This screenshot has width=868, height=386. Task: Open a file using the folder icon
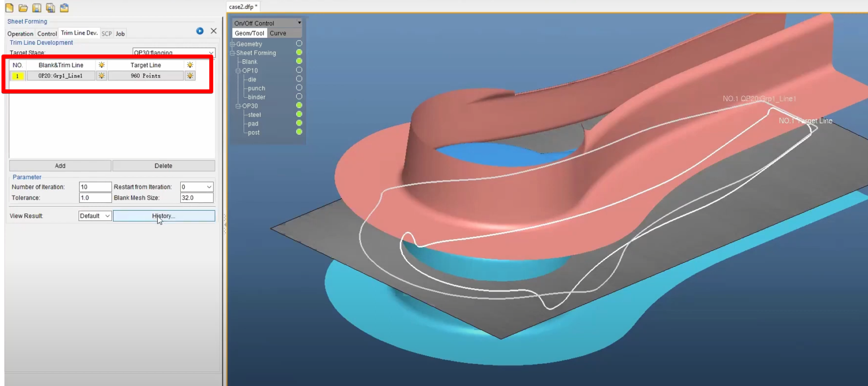tap(23, 8)
